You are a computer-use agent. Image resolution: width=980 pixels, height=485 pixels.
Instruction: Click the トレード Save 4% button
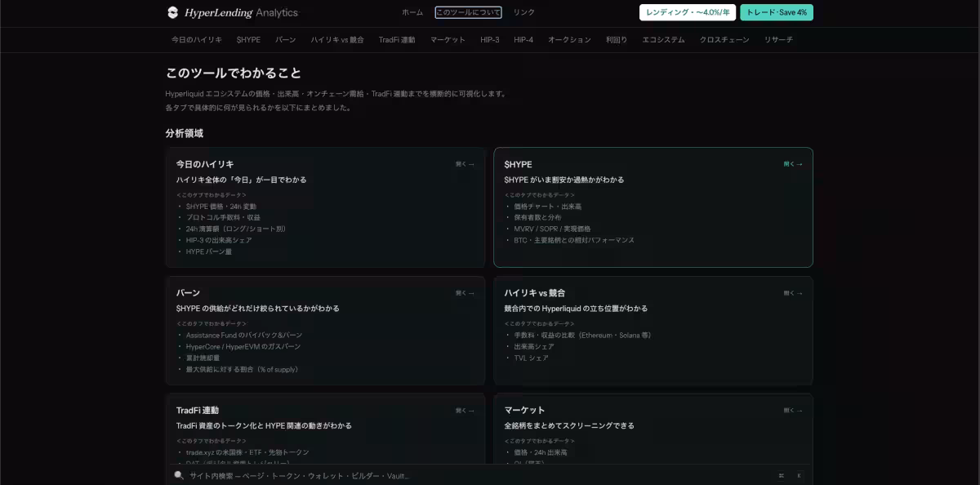777,12
